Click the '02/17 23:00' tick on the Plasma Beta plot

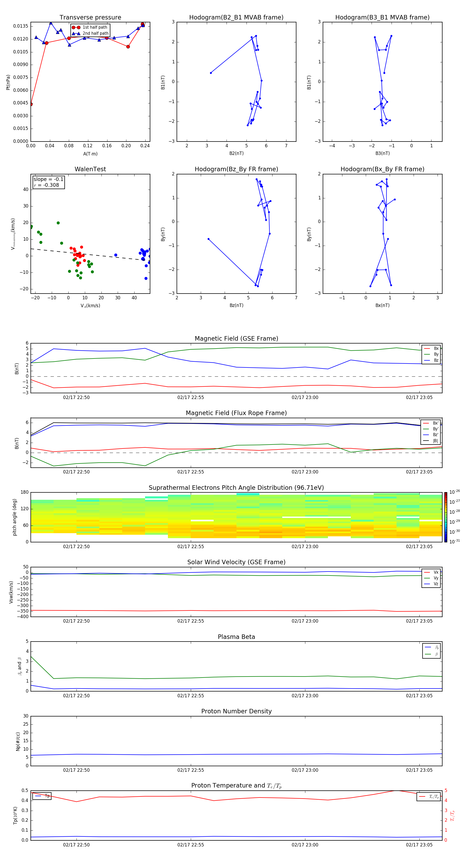pos(305,696)
